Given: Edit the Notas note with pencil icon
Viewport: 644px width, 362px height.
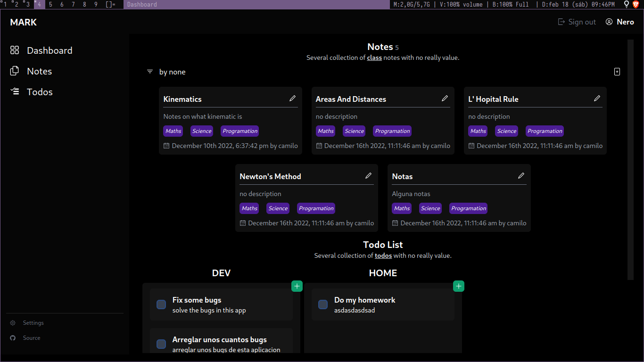Looking at the screenshot, I should coord(521,175).
